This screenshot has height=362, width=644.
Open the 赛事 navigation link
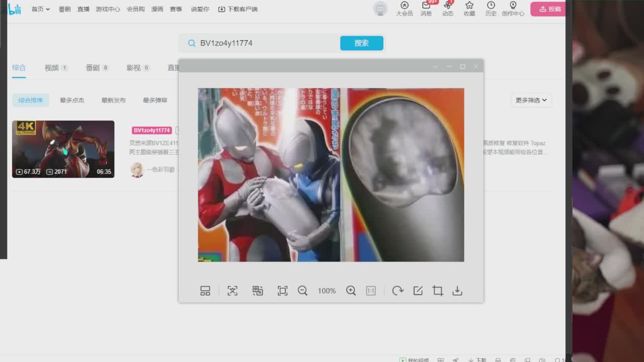tap(176, 9)
